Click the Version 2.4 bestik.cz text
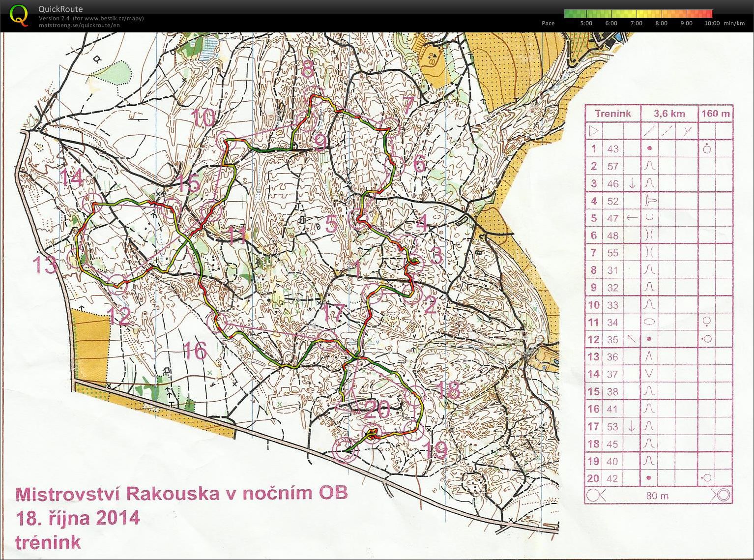Viewport: 754px width, 560px height. (x=91, y=19)
